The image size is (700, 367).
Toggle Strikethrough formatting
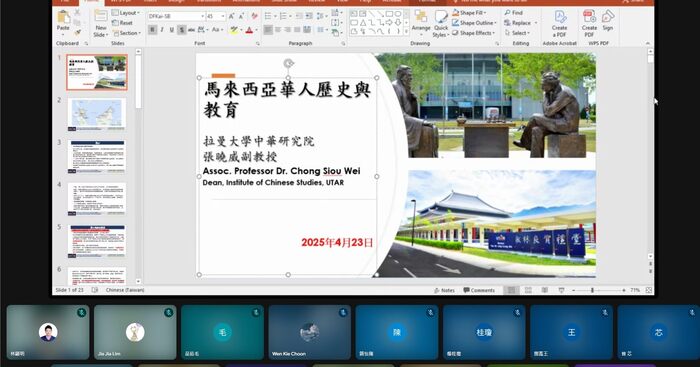tap(191, 30)
